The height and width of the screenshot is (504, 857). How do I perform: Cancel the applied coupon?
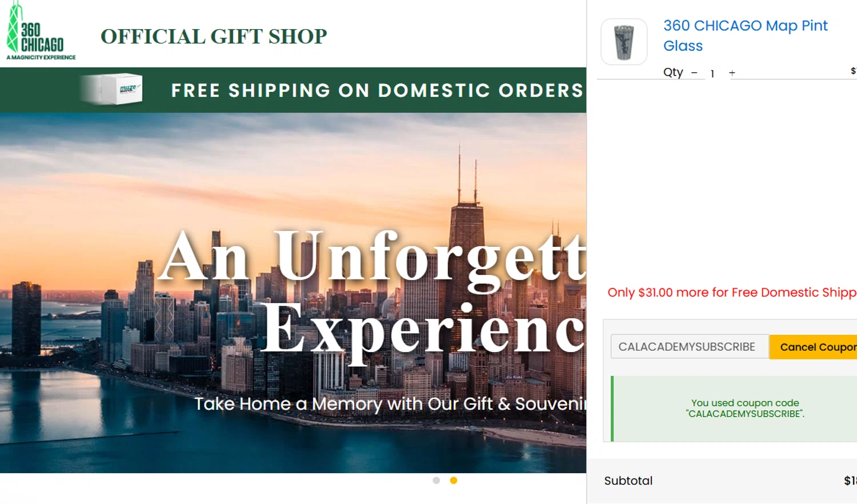[813, 347]
